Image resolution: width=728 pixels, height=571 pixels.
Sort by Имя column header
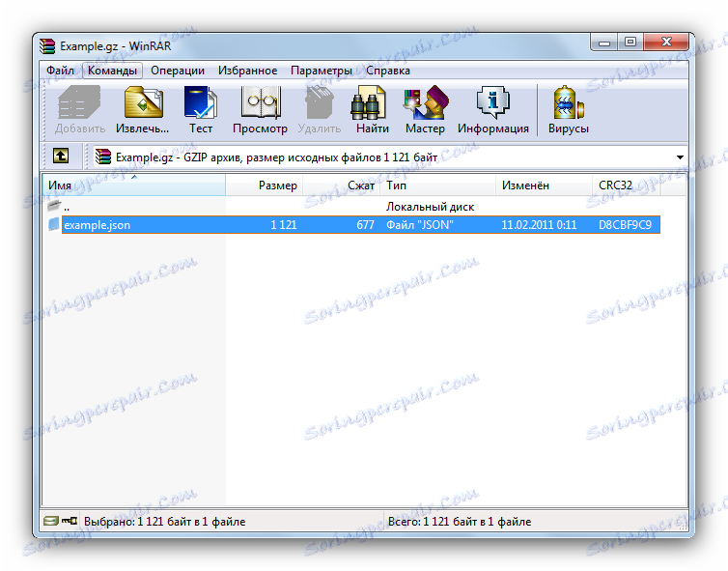click(133, 186)
